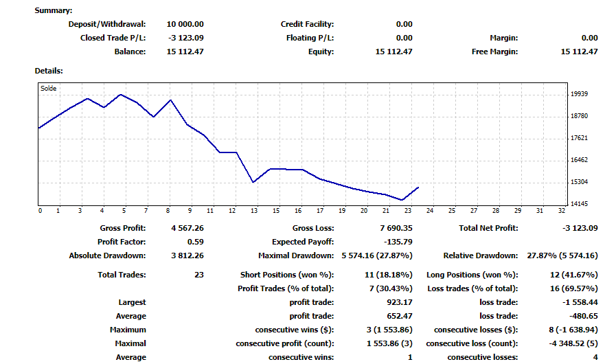Click the Total Net Profit value

(580, 228)
